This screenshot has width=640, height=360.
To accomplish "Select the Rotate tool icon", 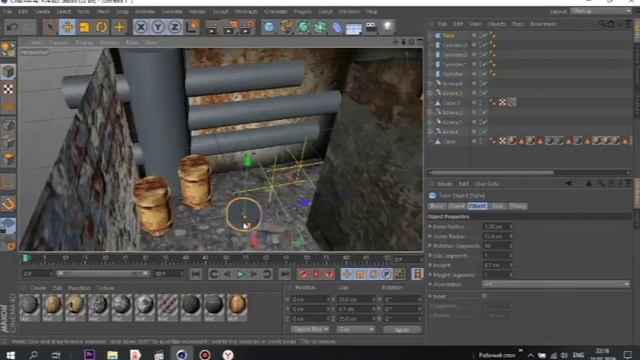I will (102, 27).
